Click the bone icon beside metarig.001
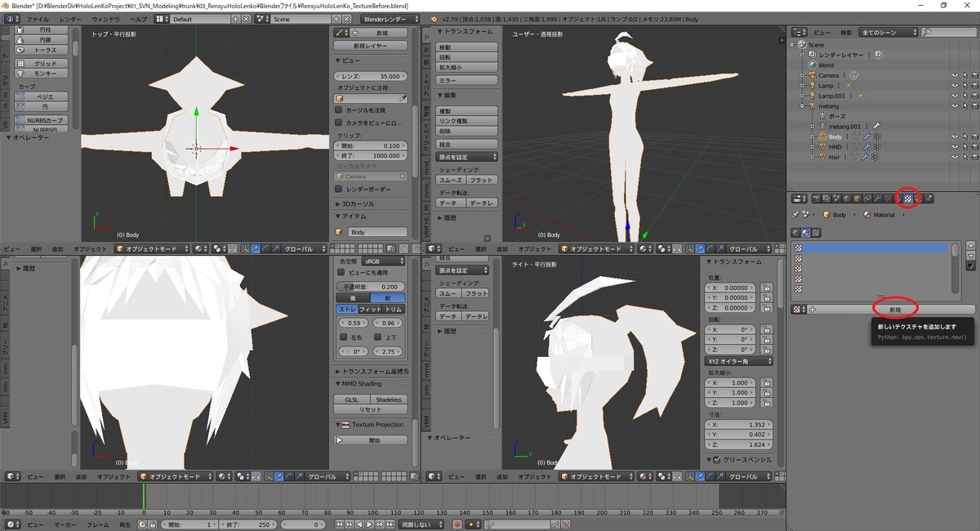The width and height of the screenshot is (980, 531). [876, 127]
